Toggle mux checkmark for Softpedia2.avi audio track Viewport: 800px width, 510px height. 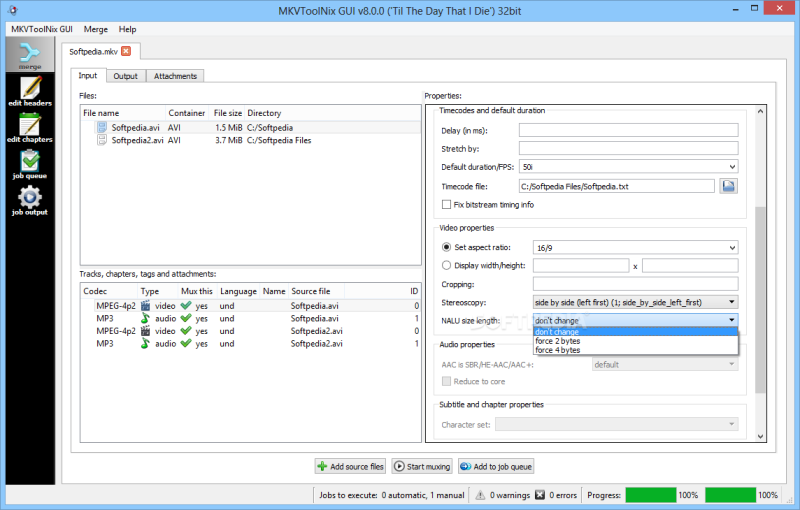186,344
